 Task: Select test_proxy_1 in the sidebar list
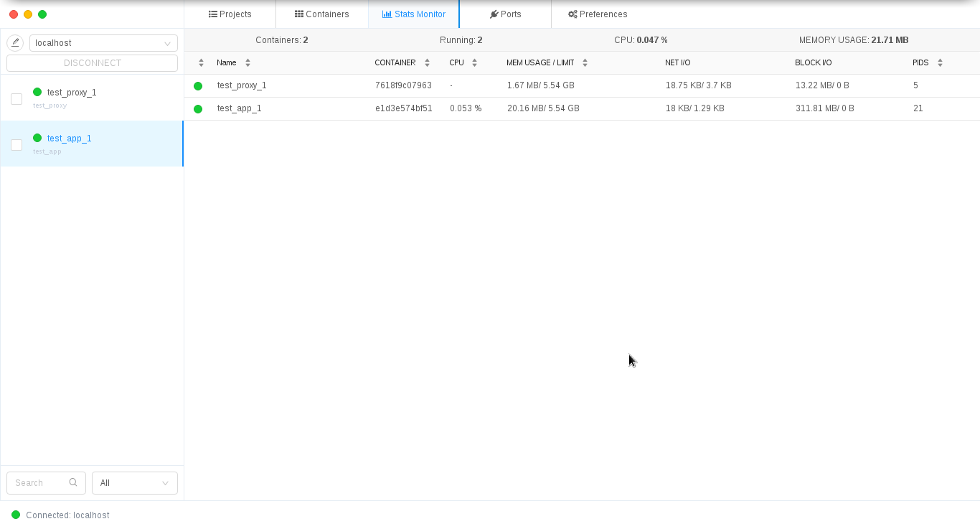click(x=72, y=93)
